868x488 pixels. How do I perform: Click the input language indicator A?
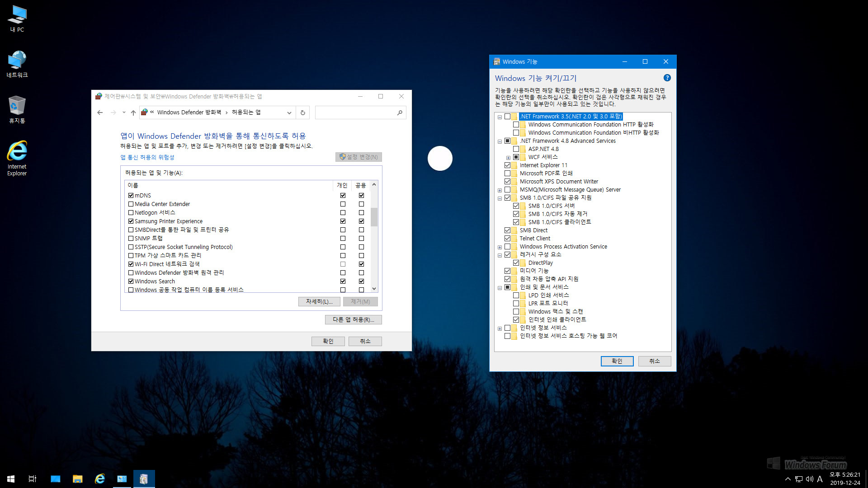tap(820, 479)
